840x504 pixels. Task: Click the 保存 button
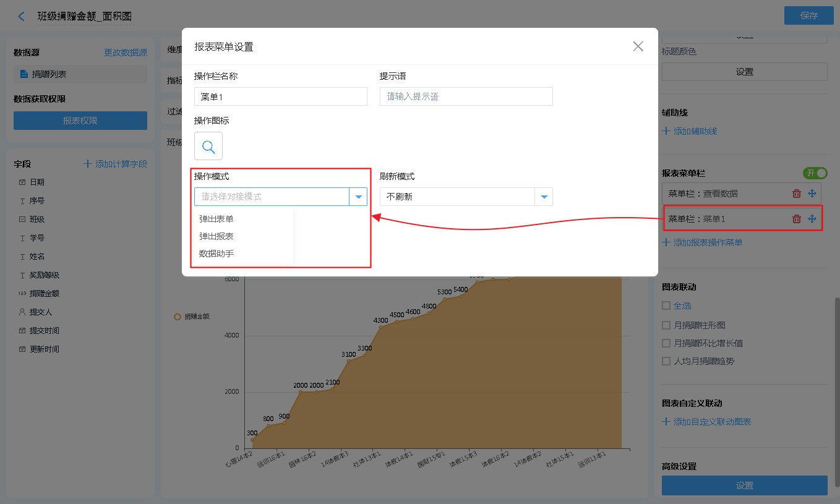coord(808,16)
